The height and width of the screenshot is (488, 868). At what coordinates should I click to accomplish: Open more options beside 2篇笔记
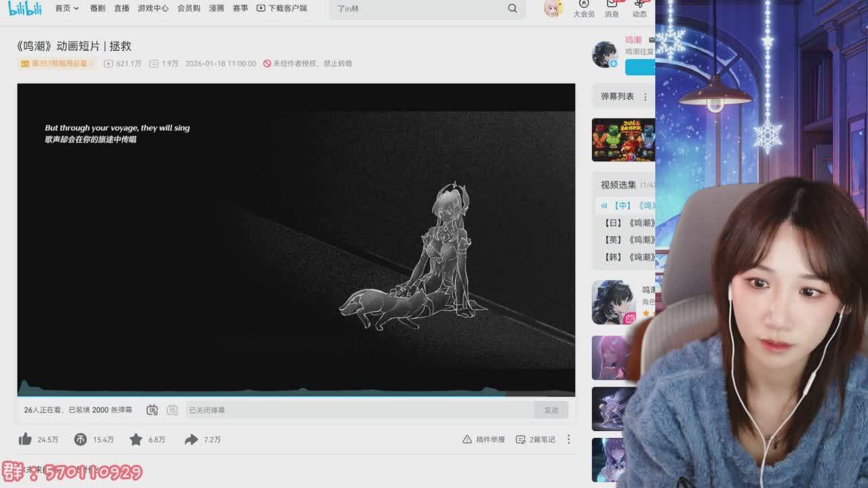568,439
